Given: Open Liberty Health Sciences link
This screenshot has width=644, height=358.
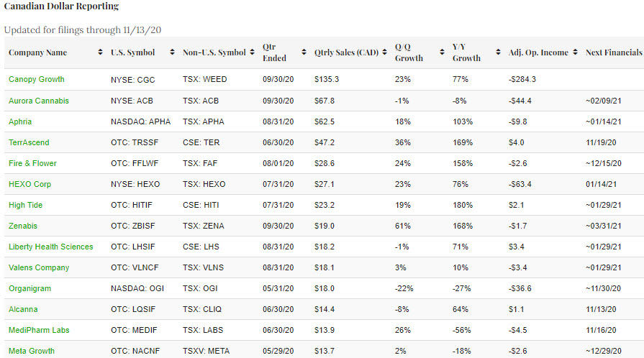Looking at the screenshot, I should (x=50, y=247).
